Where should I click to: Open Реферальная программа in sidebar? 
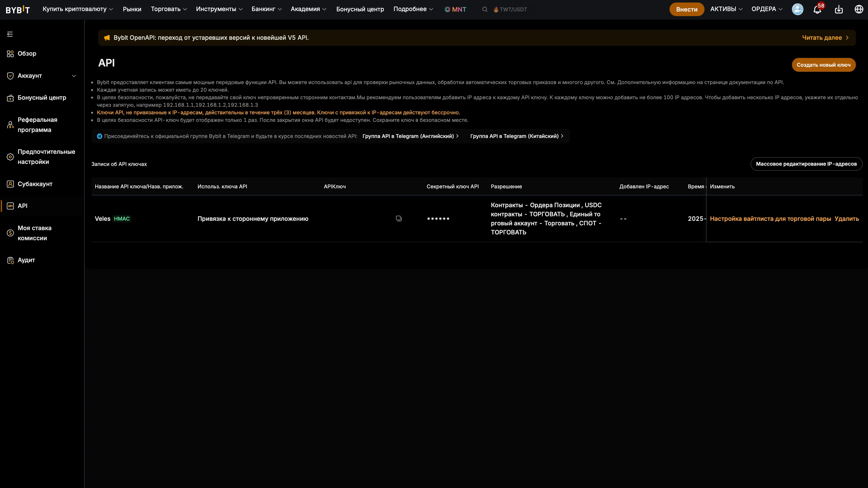[37, 125]
